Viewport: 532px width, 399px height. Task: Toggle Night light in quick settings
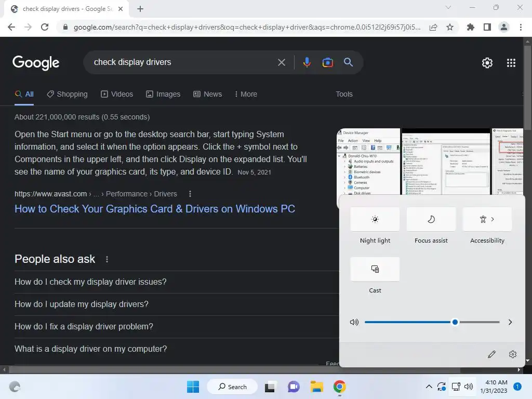375,219
